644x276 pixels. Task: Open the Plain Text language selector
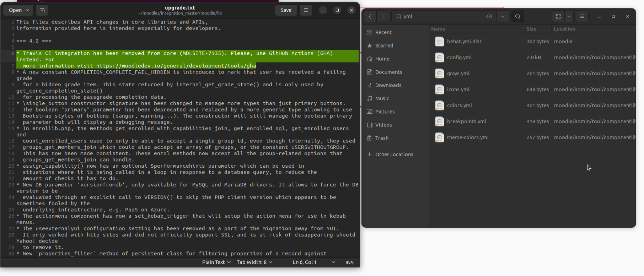point(216,262)
